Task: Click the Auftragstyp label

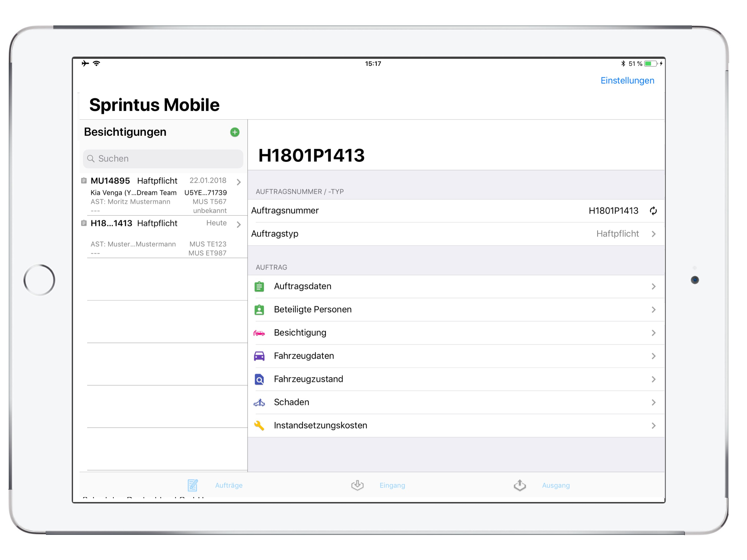Action: (x=275, y=234)
